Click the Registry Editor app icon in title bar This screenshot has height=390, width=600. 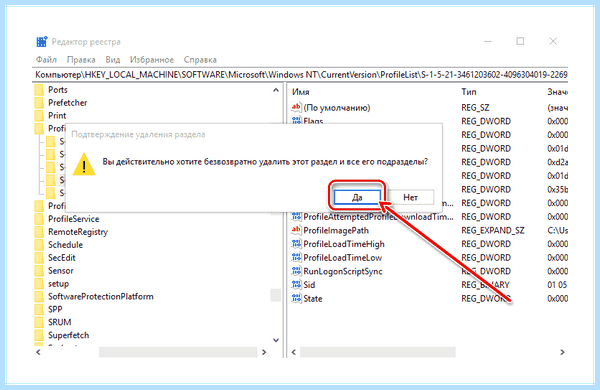[x=42, y=41]
